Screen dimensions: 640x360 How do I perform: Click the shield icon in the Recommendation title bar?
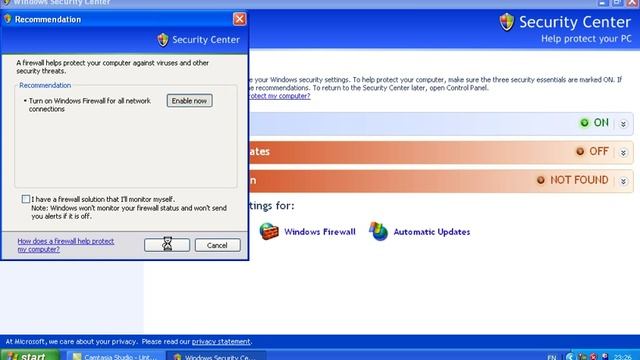point(7,19)
